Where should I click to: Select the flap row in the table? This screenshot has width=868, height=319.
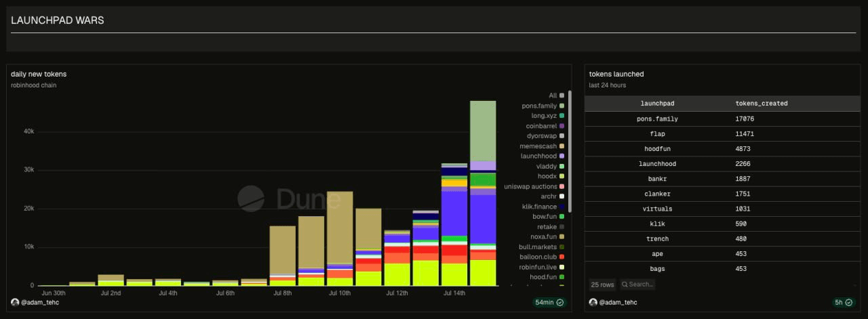(722, 134)
